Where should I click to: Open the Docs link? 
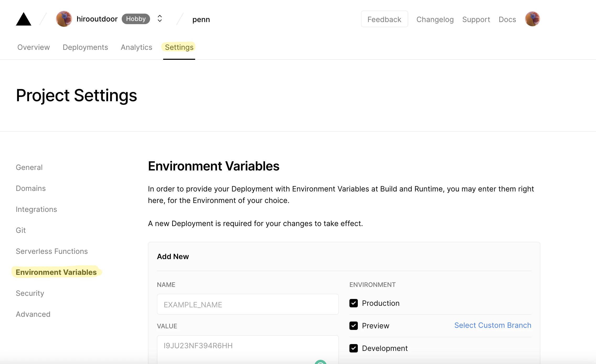click(507, 19)
